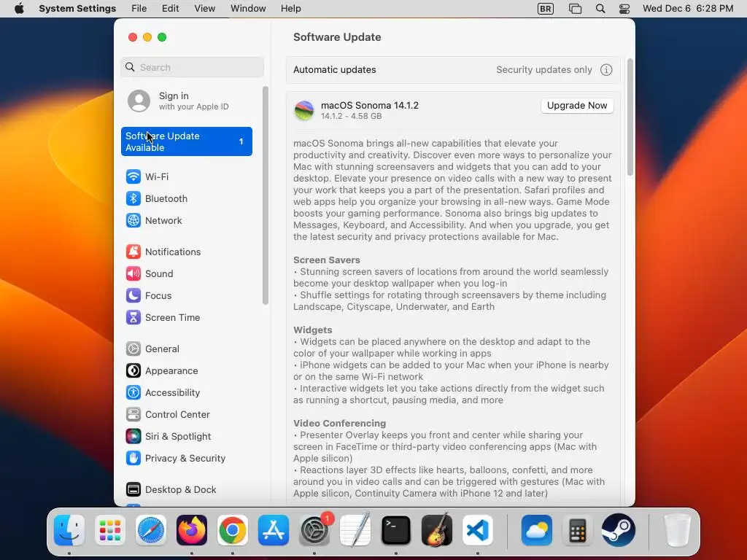Select the Appearance icon in sidebar
Viewport: 747px width, 560px height.
(133, 371)
